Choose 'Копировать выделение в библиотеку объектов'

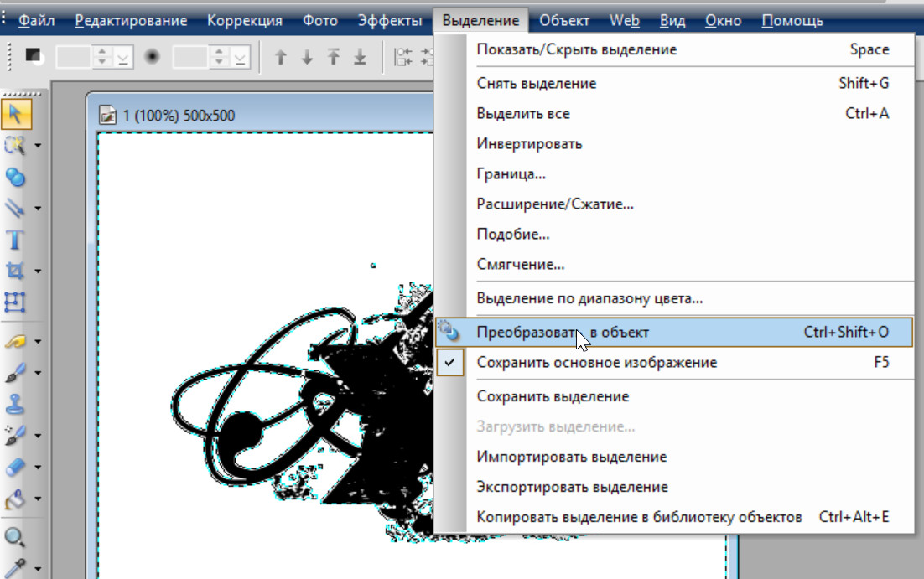(674, 516)
